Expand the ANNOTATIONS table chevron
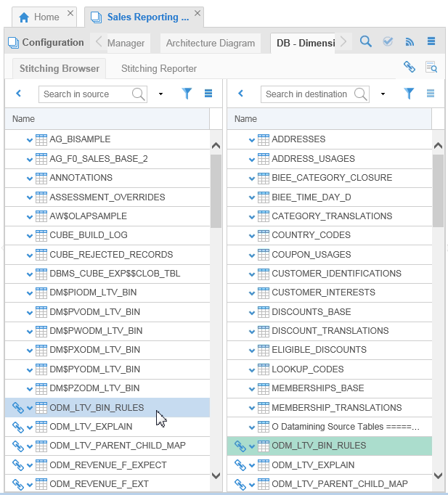The image size is (448, 495). [30, 179]
